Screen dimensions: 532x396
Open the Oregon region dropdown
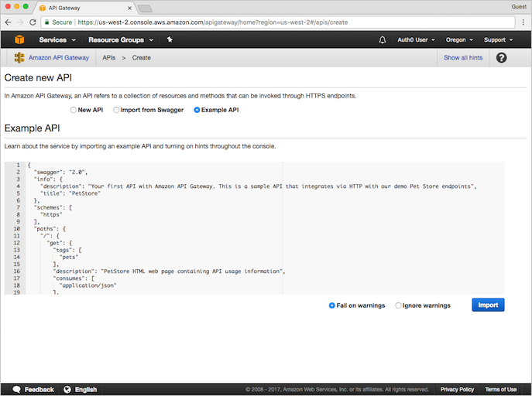pos(459,40)
